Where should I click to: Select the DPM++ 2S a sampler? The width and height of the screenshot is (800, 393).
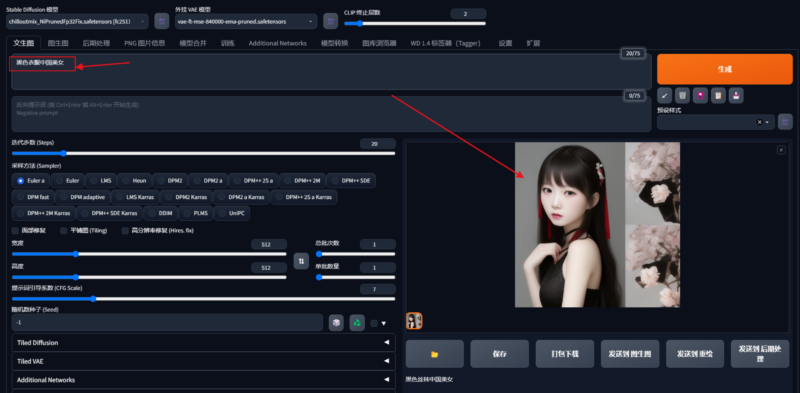click(253, 181)
